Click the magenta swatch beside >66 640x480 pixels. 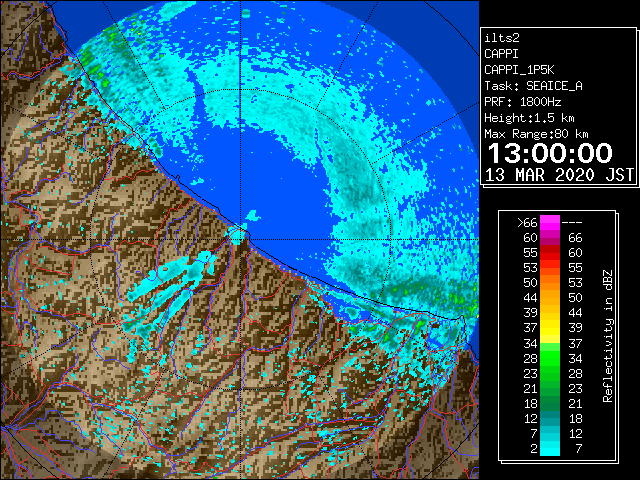550,223
